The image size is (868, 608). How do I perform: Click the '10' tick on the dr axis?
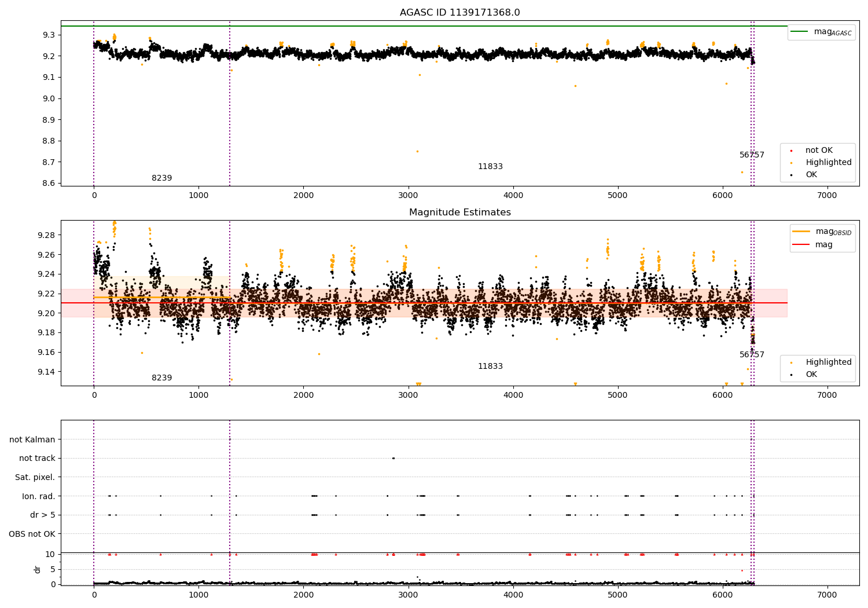tap(50, 554)
